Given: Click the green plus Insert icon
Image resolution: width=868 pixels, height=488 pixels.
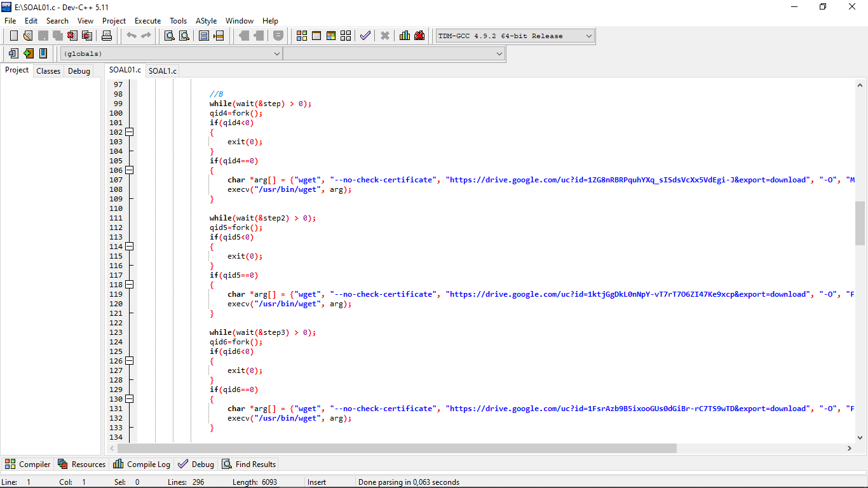Looking at the screenshot, I should click(28, 53).
